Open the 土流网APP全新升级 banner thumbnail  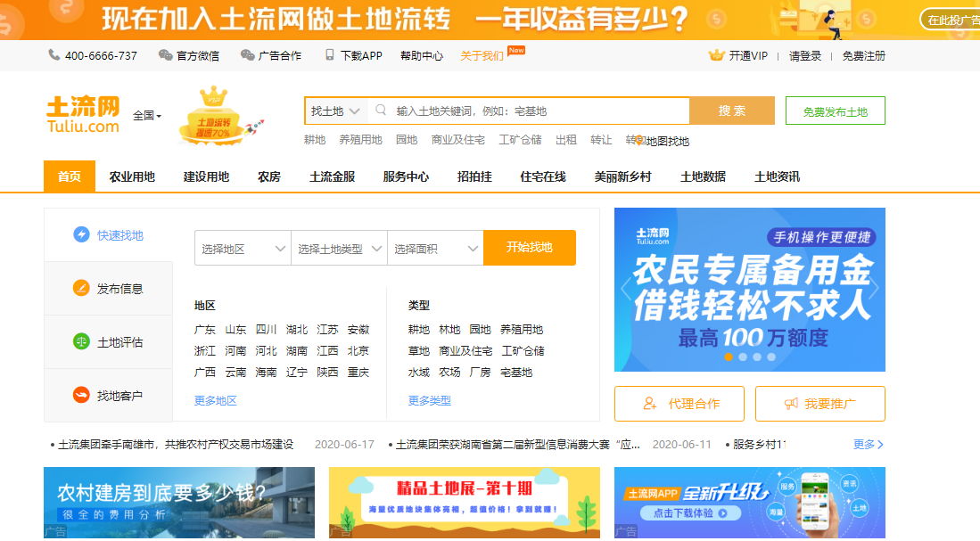tap(750, 503)
